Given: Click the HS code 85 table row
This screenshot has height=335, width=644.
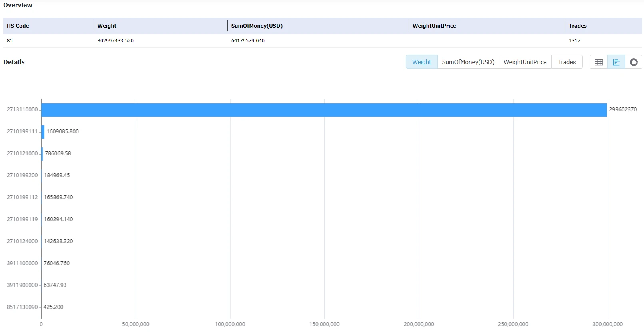Looking at the screenshot, I should click(x=323, y=41).
